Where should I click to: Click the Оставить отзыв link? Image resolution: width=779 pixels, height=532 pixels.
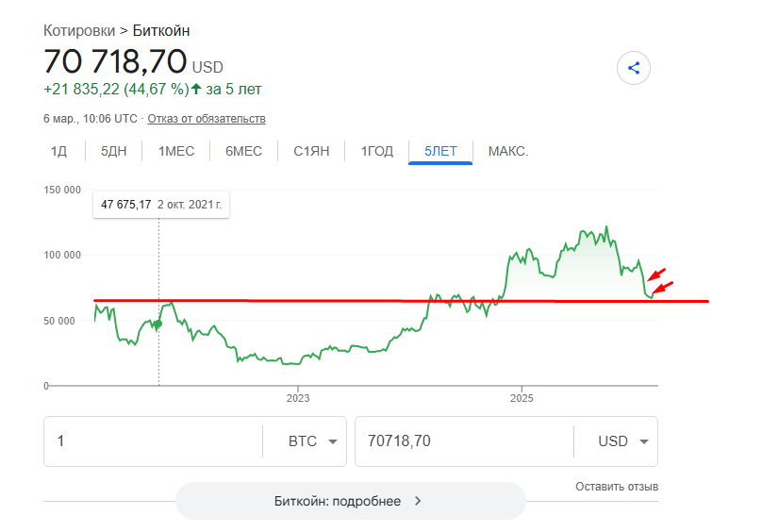[617, 487]
